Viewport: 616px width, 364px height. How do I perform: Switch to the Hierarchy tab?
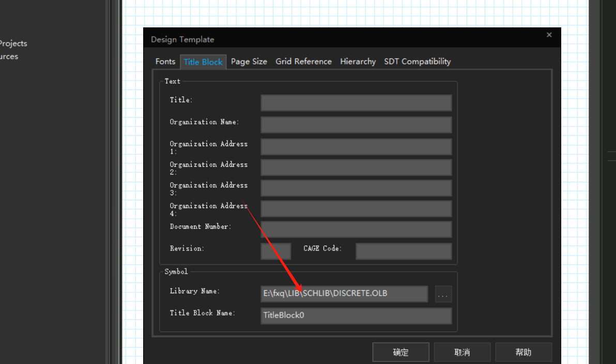[358, 61]
